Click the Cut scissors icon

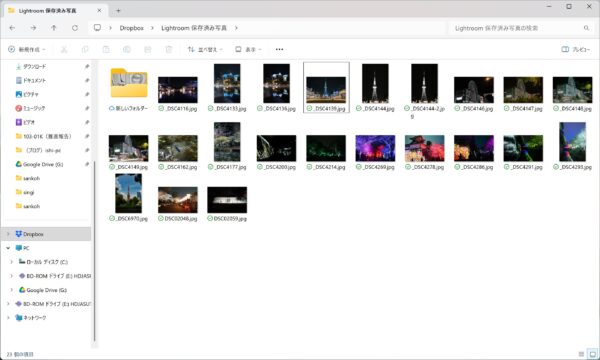tap(64, 49)
